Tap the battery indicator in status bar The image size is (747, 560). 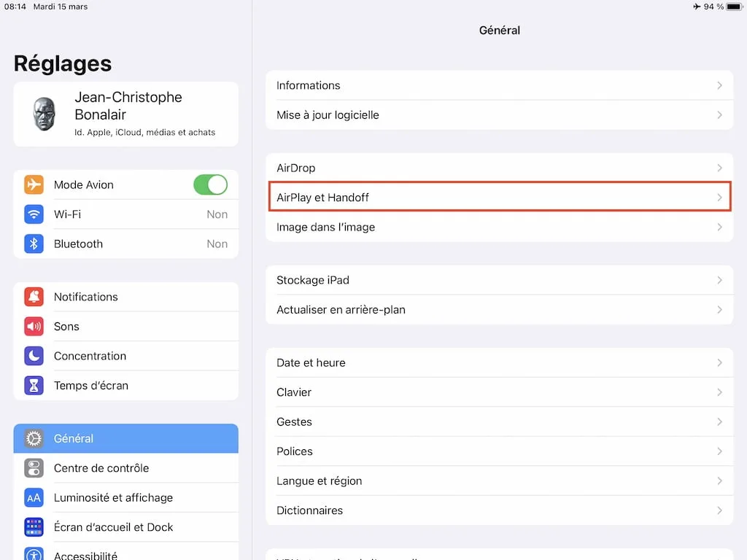pos(733,7)
